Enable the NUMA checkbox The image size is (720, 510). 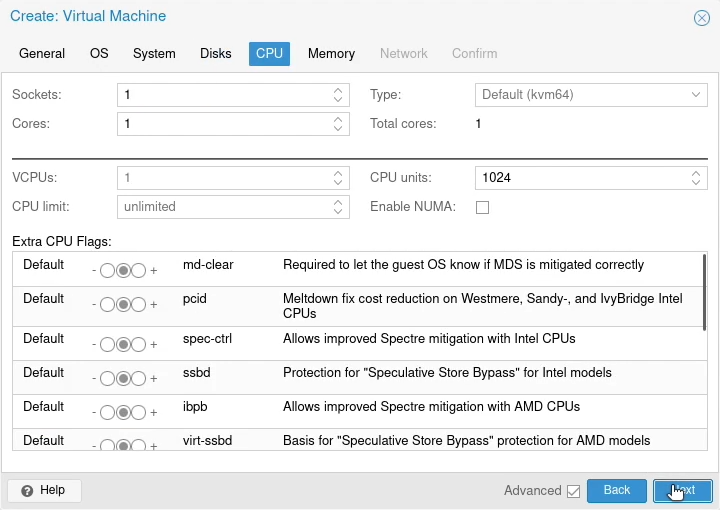[483, 207]
